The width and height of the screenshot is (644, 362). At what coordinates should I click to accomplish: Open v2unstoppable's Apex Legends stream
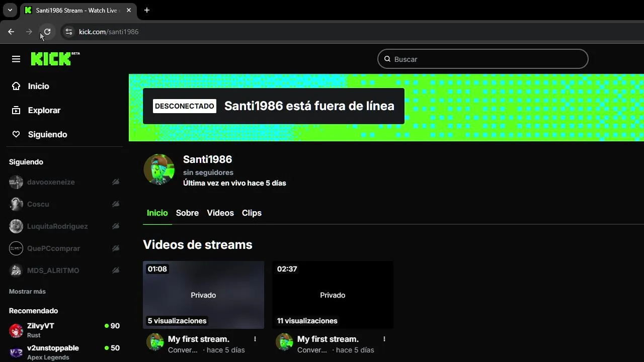[64, 352]
